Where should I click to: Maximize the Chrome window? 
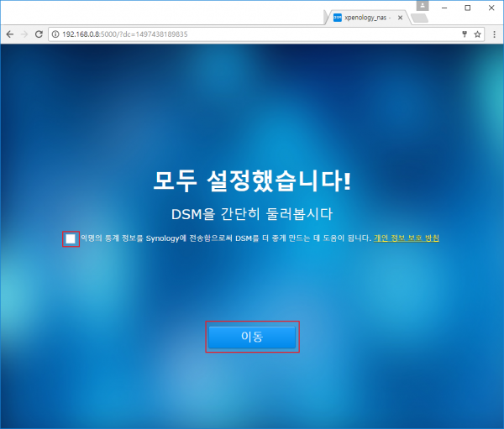467,7
